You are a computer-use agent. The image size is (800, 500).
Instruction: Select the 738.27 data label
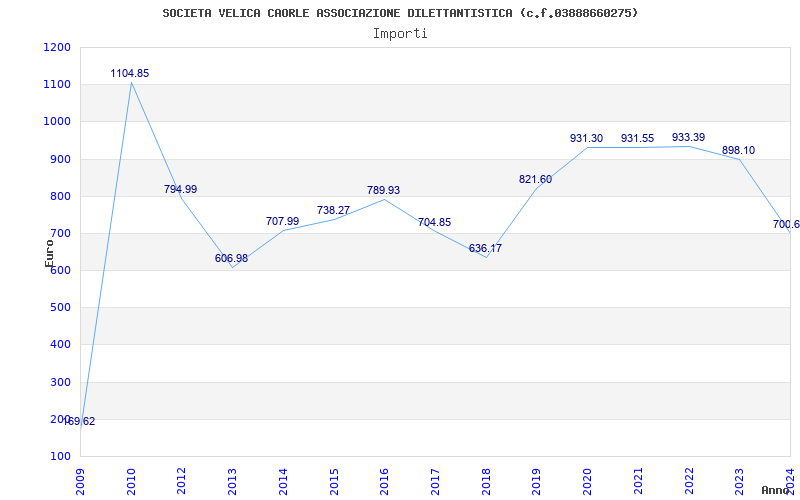(333, 210)
